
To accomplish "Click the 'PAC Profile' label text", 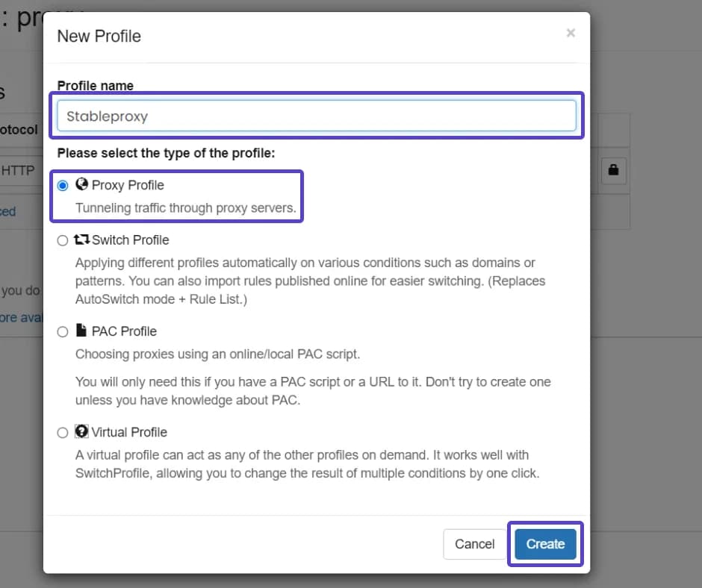I will click(124, 331).
